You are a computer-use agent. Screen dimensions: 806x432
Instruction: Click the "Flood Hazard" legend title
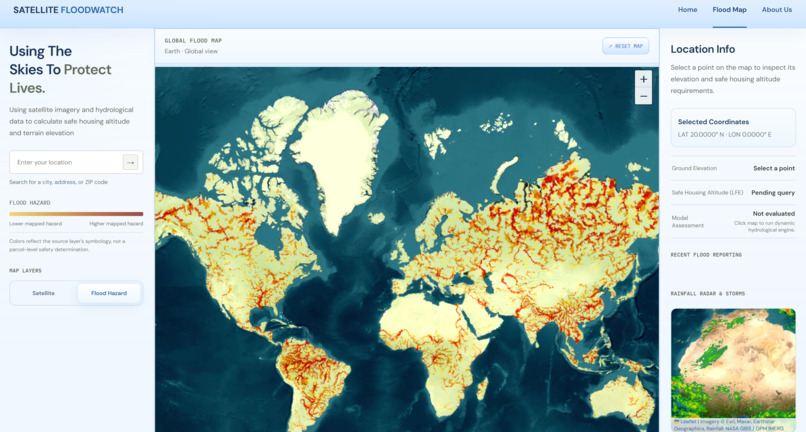click(30, 203)
